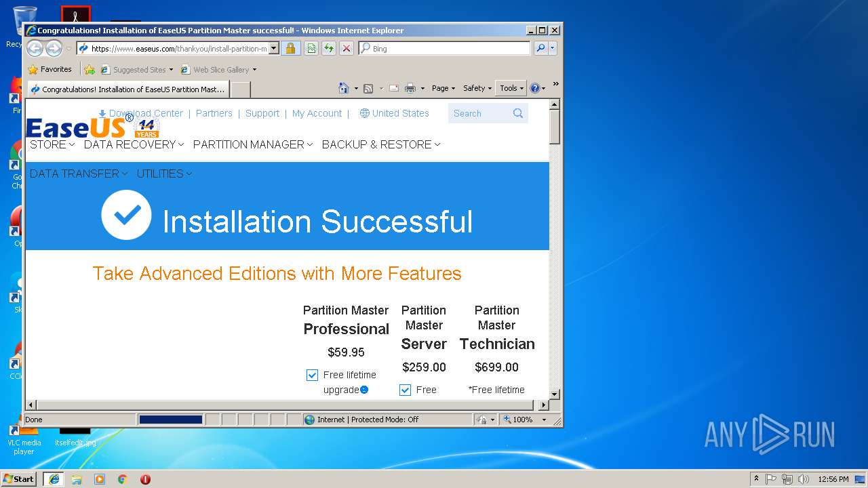The width and height of the screenshot is (868, 488).
Task: Click the United States region link
Action: (394, 113)
